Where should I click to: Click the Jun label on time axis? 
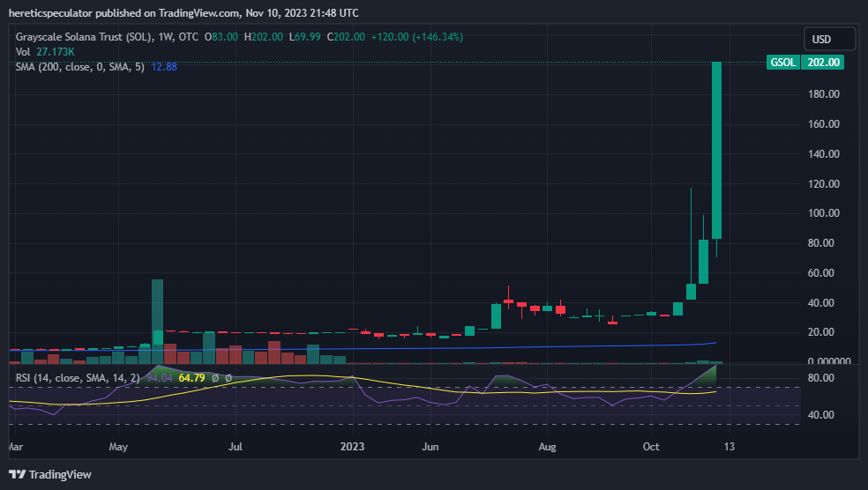click(430, 446)
